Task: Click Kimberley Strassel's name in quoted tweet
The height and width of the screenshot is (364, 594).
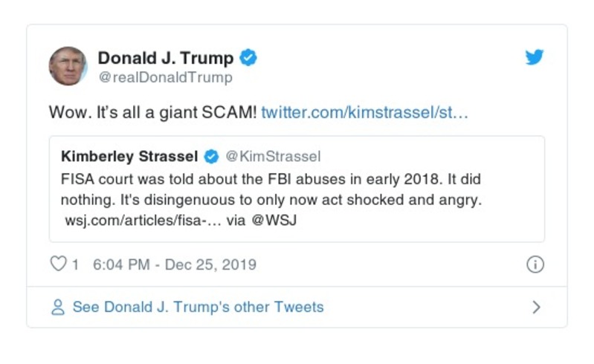Action: click(x=129, y=156)
